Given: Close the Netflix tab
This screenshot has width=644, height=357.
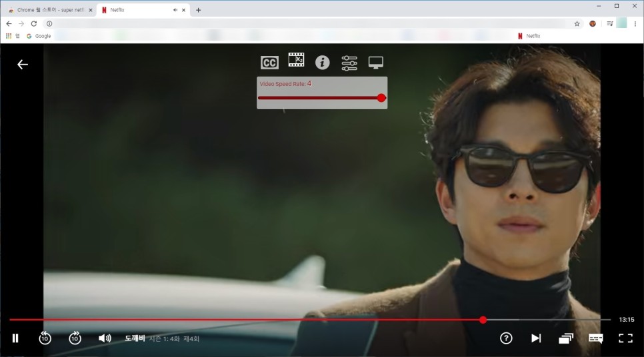Looking at the screenshot, I should coord(183,10).
